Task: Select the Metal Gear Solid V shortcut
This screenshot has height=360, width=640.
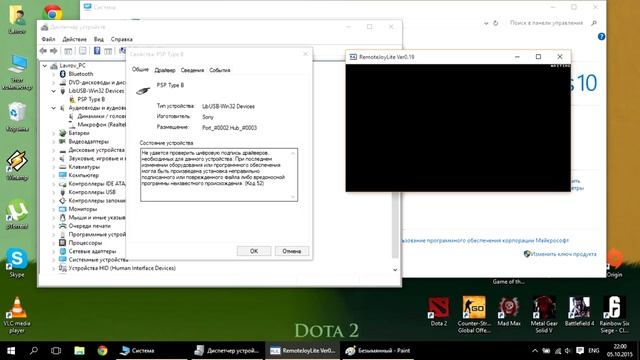Action: [x=544, y=315]
